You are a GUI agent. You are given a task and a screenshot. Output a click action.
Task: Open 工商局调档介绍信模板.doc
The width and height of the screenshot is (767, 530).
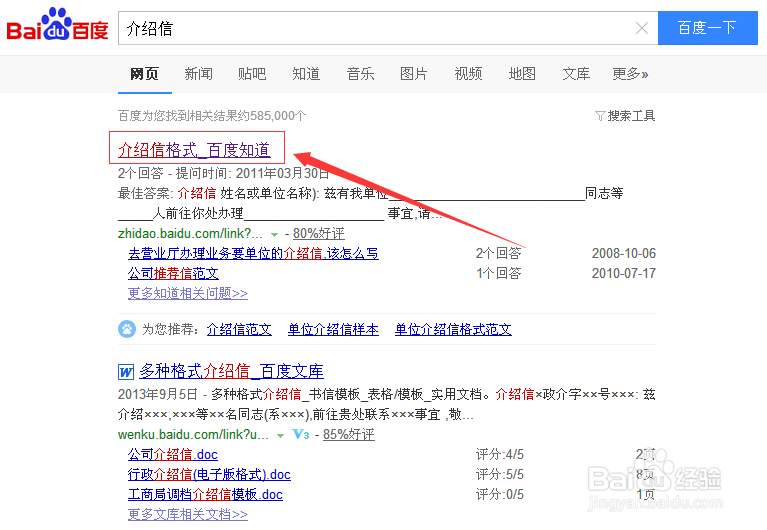coord(205,494)
